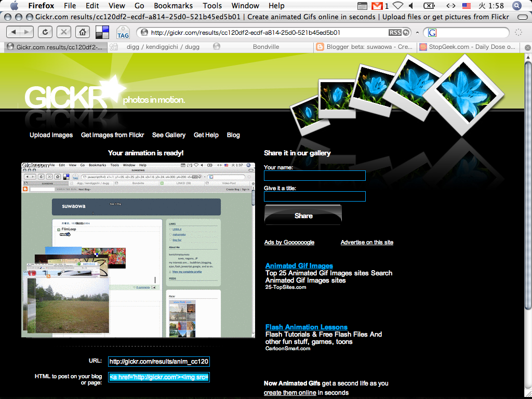This screenshot has width=532, height=399.
Task: Click the TAG toolbar icon
Action: click(x=123, y=33)
